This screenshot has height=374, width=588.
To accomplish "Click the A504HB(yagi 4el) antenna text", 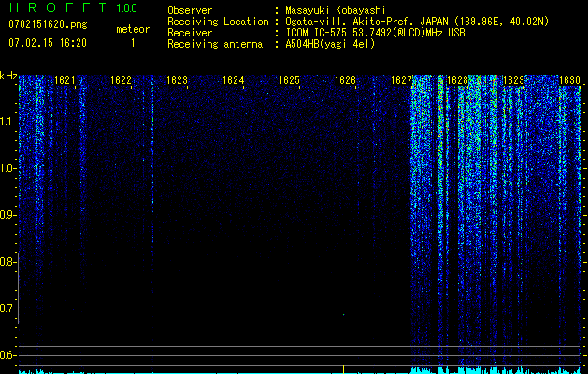I will (330, 44).
